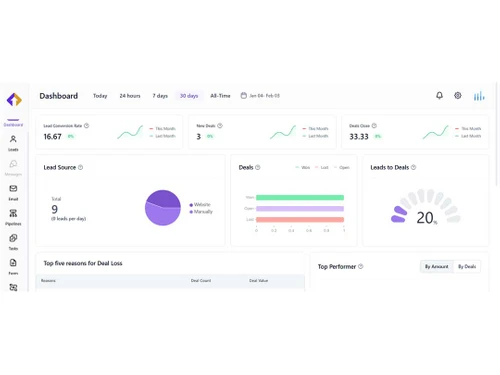Show info for Deals Close

[374, 126]
